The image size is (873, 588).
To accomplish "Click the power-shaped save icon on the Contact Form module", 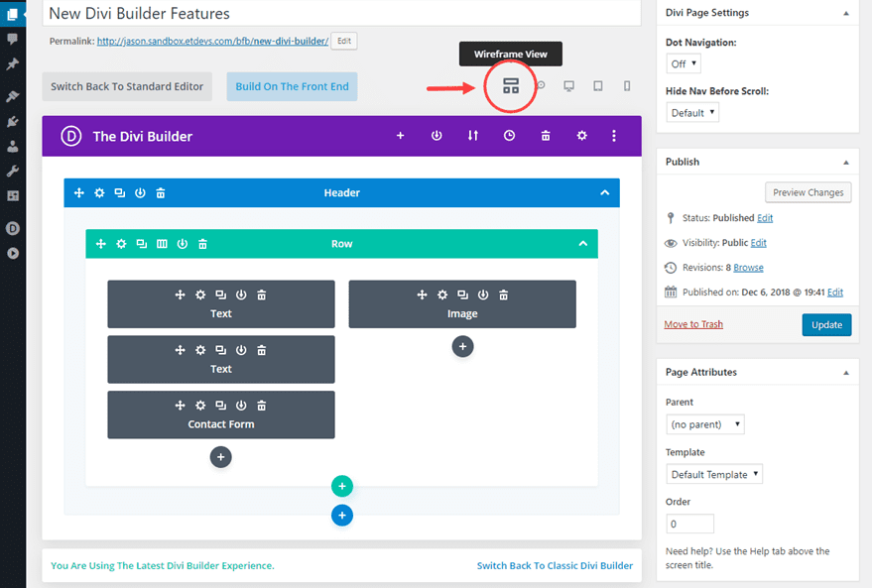I will tap(241, 406).
